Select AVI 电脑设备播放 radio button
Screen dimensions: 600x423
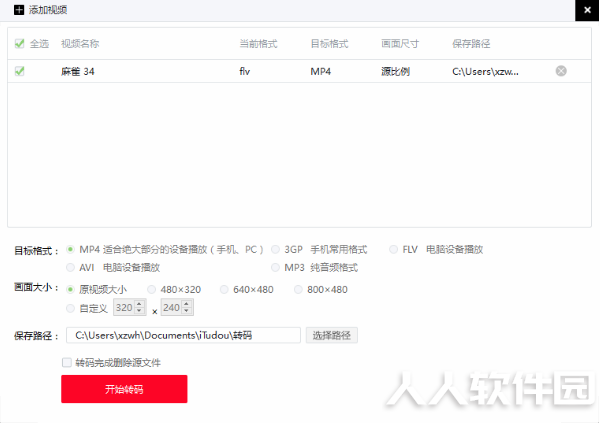pos(70,267)
